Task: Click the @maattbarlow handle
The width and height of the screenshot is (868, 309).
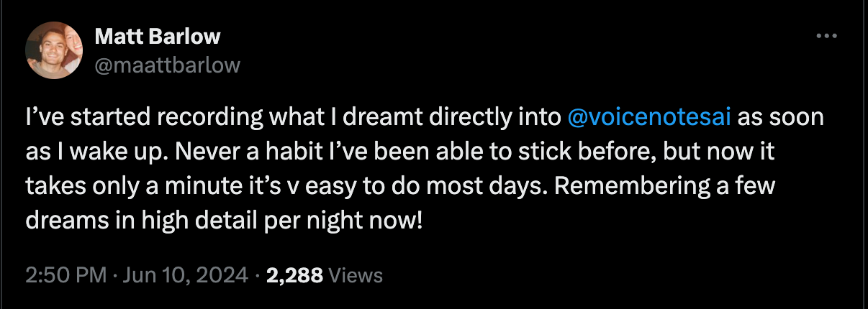Action: [167, 65]
